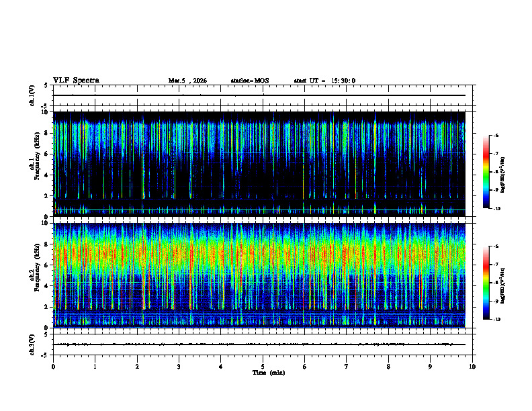Click time-axis tick label "8"
The width and height of the screenshot is (532, 411).
click(388, 367)
